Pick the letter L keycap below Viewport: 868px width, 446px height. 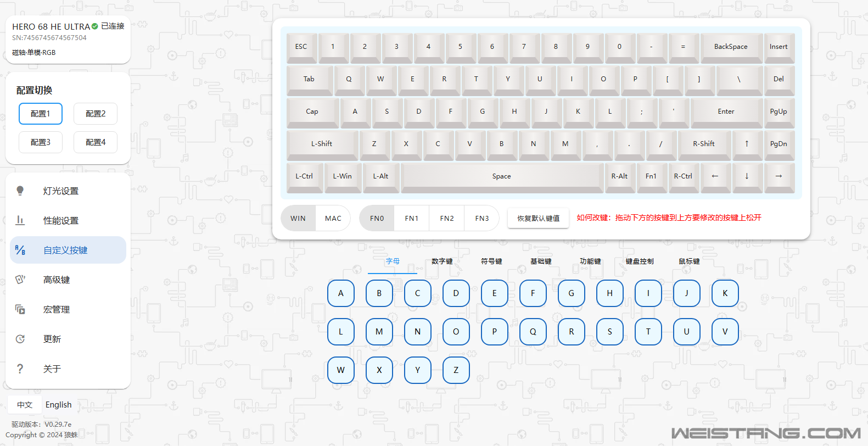tap(341, 332)
